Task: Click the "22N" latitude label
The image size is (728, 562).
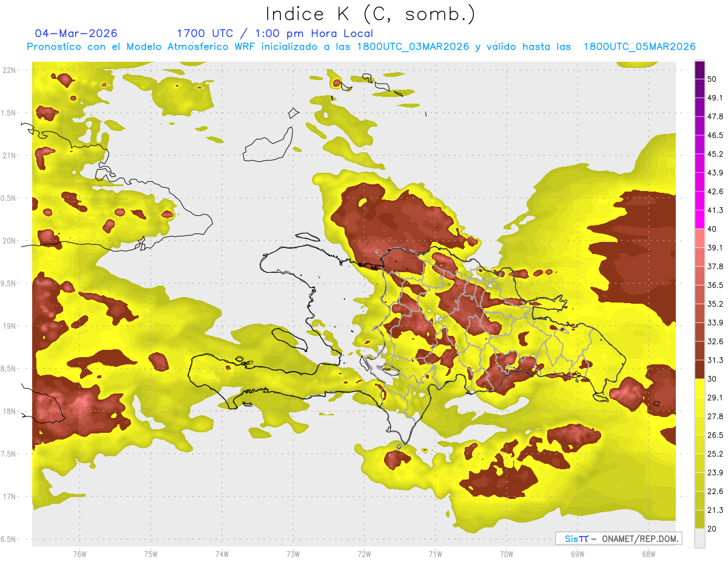Action: pyautogui.click(x=10, y=70)
